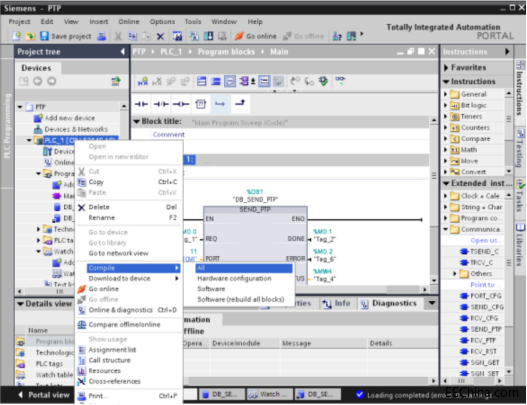Select Hardware configuration in Compile submenu
The width and height of the screenshot is (527, 405).
pyautogui.click(x=234, y=278)
